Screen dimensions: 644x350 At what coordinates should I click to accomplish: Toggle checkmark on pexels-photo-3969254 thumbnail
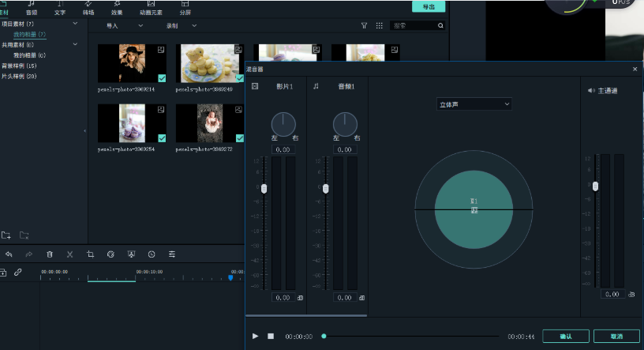tap(162, 138)
